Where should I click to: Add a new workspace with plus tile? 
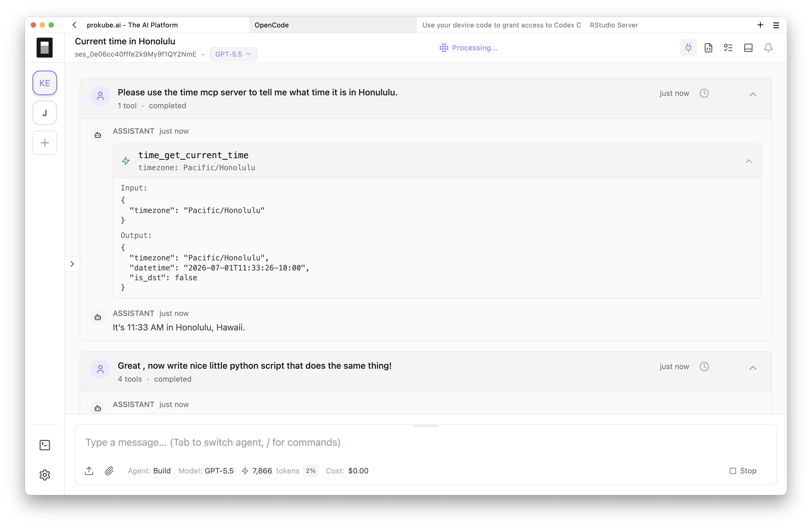point(45,143)
